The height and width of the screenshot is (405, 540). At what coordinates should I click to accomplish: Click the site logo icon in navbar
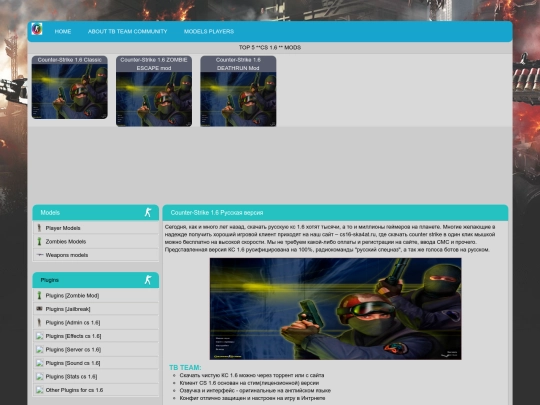37,29
